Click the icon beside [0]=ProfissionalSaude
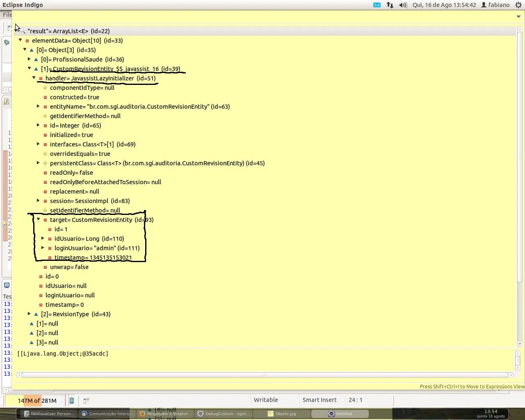Image resolution: width=525 pixels, height=420 pixels. click(36, 59)
